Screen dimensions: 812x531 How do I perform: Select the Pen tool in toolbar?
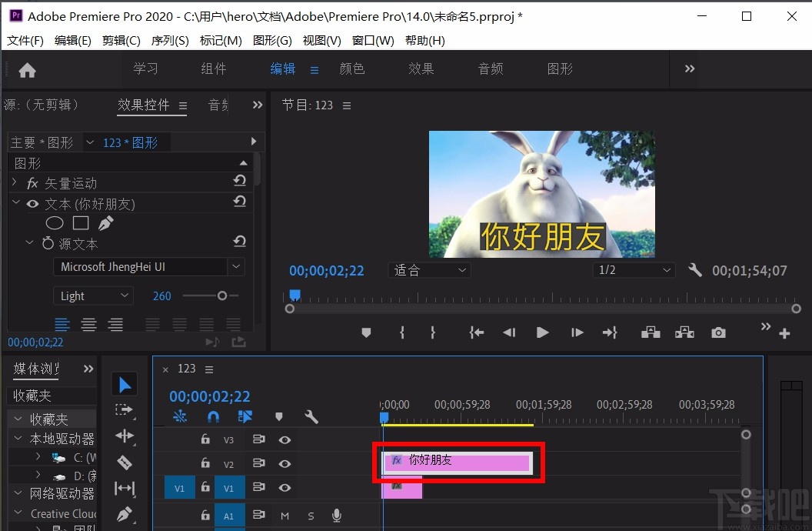click(x=125, y=514)
